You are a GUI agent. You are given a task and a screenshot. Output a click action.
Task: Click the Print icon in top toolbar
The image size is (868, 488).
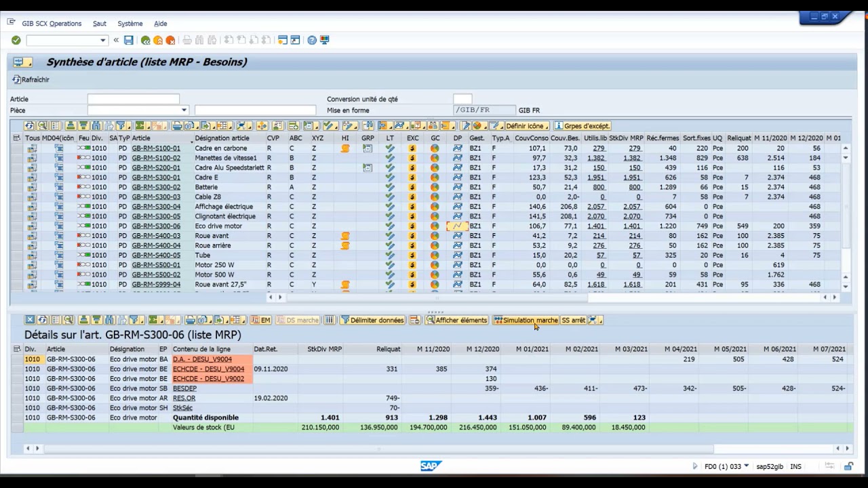point(187,41)
